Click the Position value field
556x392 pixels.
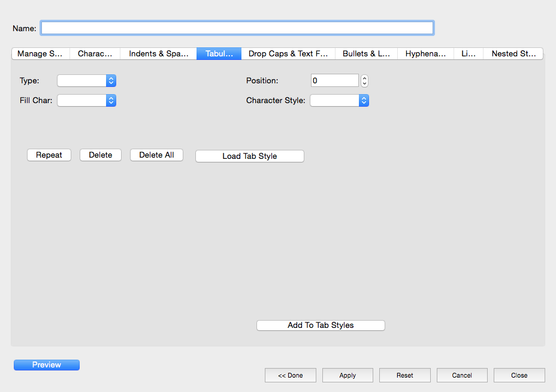pos(334,81)
